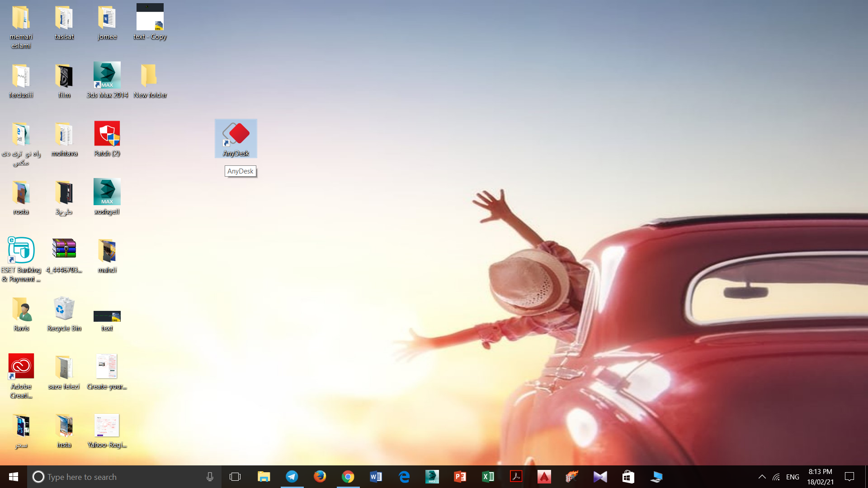Open Task View on the taskbar
This screenshot has height=488, width=868.
pos(235,477)
